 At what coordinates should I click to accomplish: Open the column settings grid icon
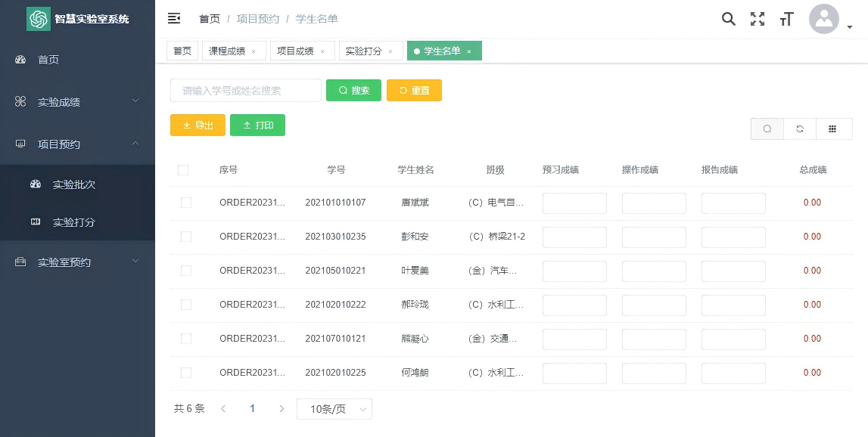click(x=833, y=129)
